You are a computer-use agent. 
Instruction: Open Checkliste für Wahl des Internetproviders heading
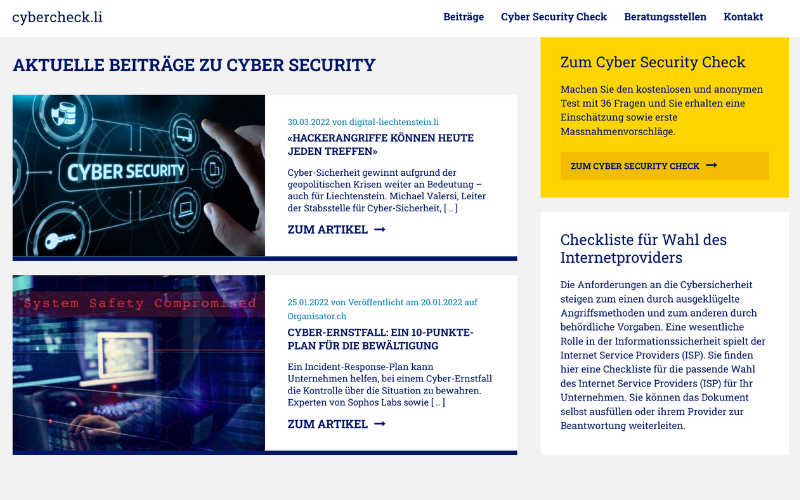[643, 248]
